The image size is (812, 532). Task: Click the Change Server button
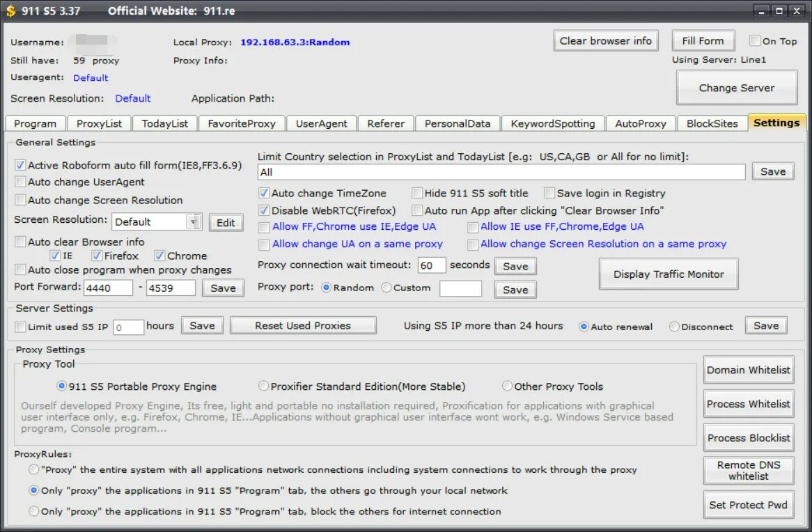tap(737, 88)
